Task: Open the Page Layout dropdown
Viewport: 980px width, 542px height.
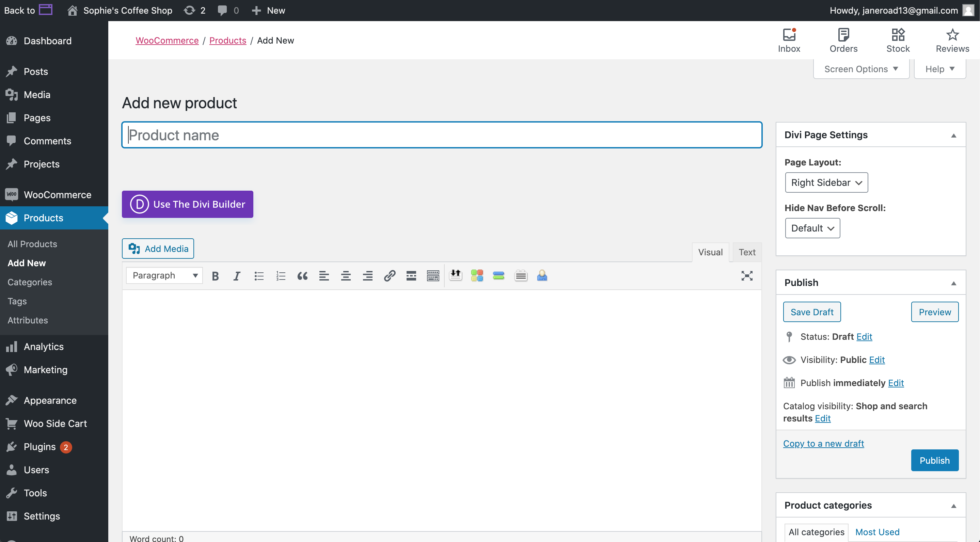Action: tap(826, 183)
